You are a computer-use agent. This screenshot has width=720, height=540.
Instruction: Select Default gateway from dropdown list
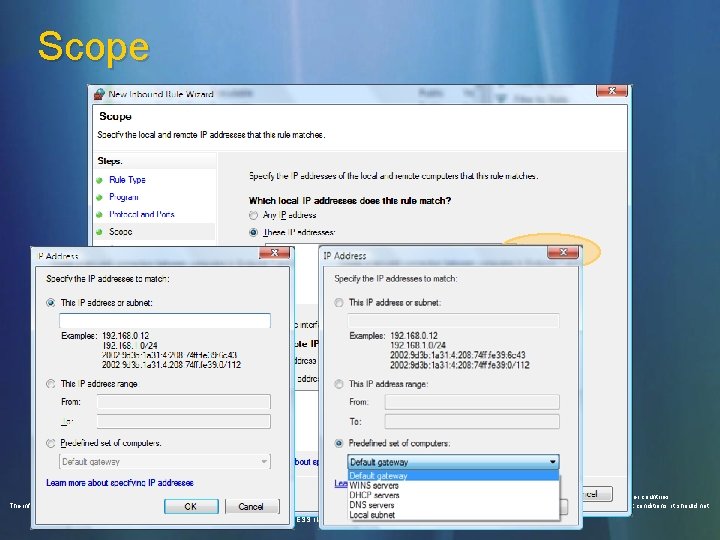coord(454,476)
